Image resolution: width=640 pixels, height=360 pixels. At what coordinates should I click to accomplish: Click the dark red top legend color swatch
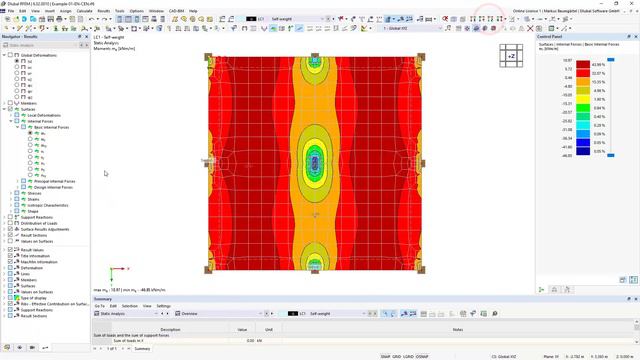click(x=583, y=64)
